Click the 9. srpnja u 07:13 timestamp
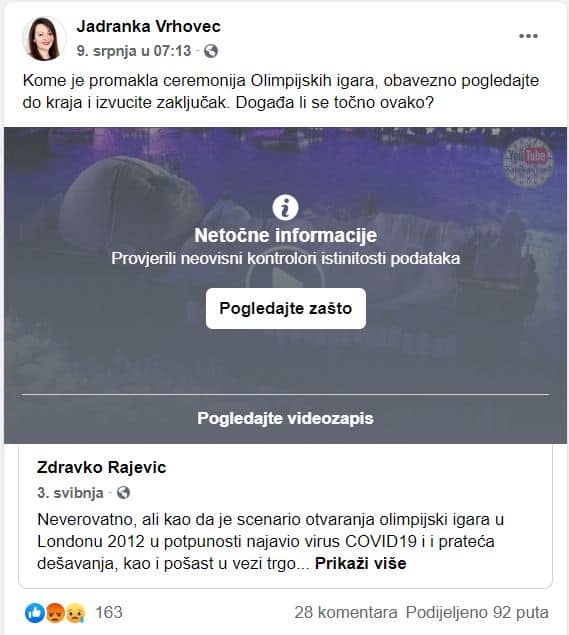Image resolution: width=569 pixels, height=635 pixels. [x=134, y=51]
